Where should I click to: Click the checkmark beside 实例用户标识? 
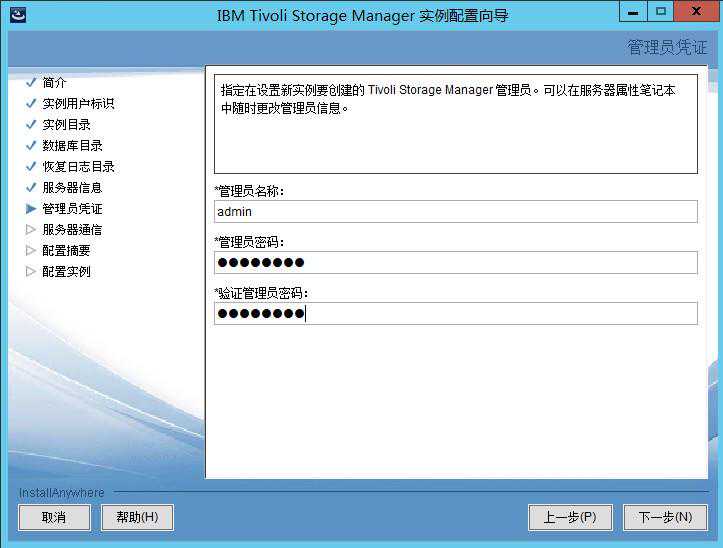point(31,103)
